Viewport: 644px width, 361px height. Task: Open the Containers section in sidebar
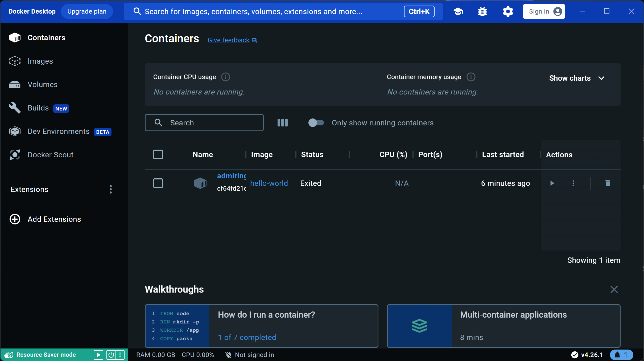[46, 38]
